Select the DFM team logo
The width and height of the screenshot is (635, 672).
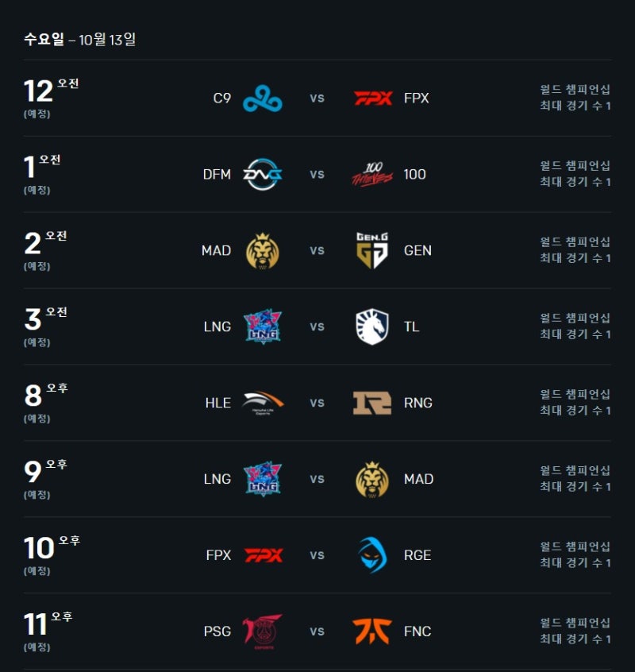263,175
